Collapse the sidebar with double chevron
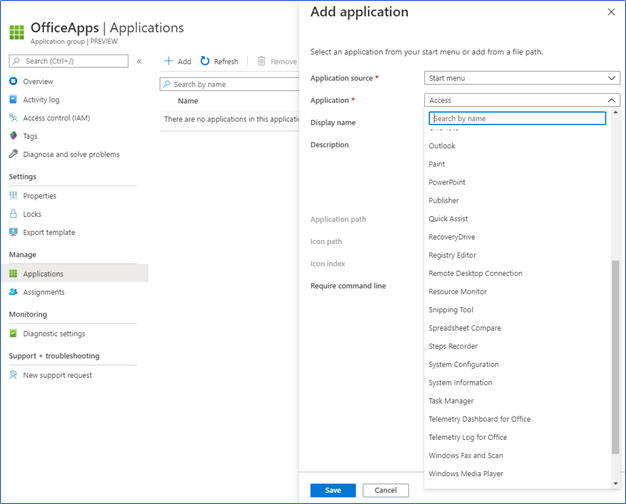626x504 pixels. point(139,61)
